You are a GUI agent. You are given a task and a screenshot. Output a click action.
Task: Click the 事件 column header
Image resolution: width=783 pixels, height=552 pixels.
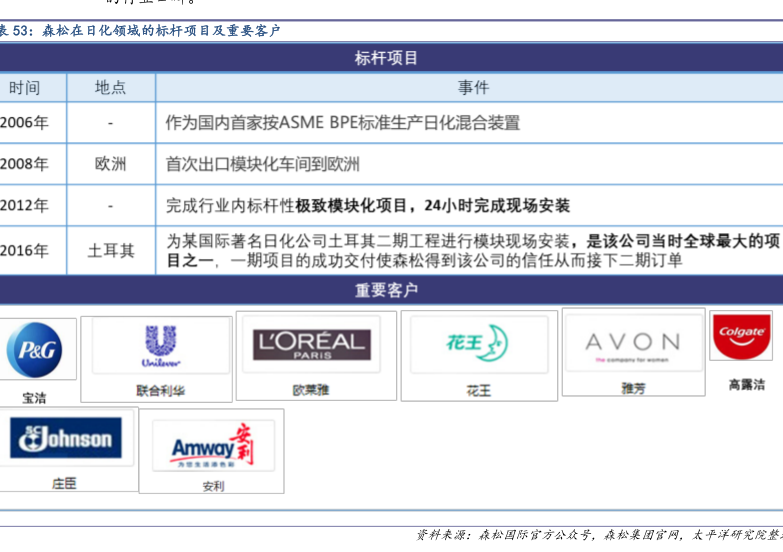click(473, 88)
